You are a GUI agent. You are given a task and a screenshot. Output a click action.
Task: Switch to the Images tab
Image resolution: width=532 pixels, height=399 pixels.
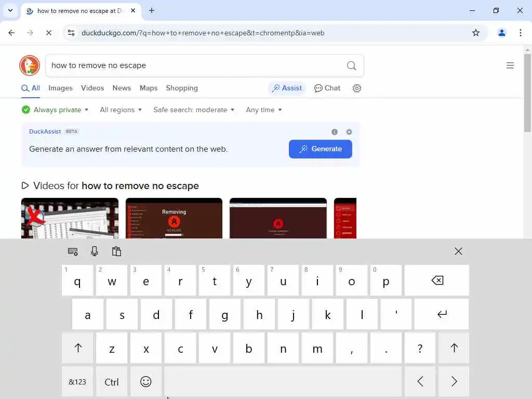point(60,88)
